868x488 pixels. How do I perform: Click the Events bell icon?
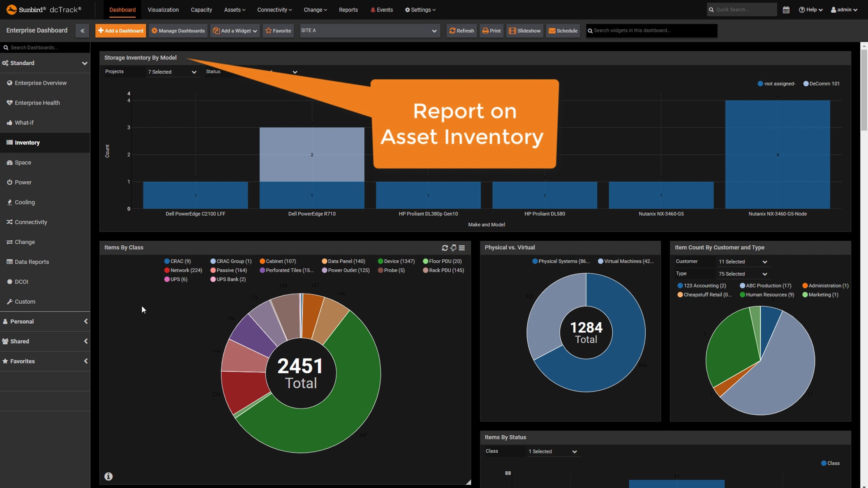click(373, 10)
